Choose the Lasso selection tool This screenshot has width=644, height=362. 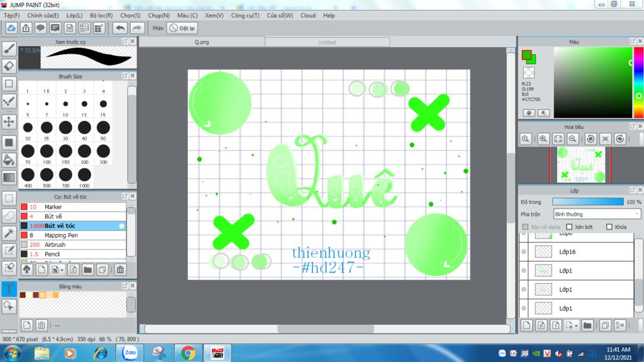click(9, 215)
